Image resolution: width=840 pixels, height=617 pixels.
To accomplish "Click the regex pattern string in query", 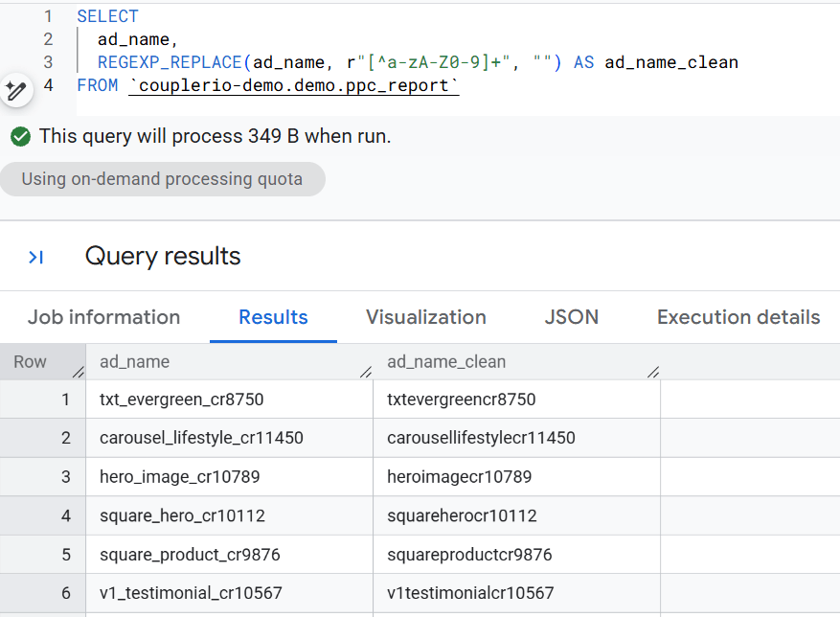I will (x=433, y=62).
